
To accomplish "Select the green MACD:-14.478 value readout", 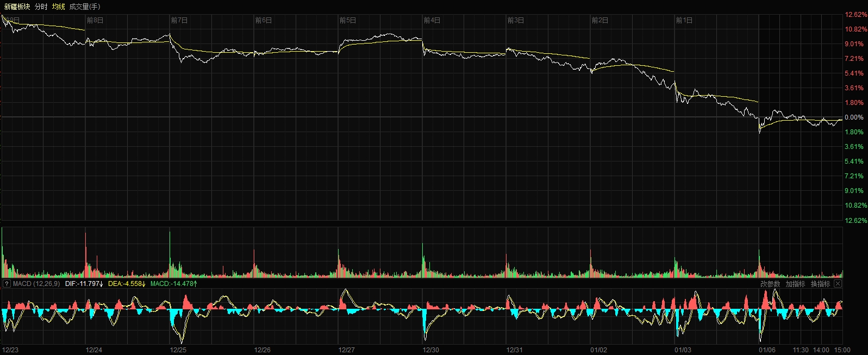I will coord(173,284).
